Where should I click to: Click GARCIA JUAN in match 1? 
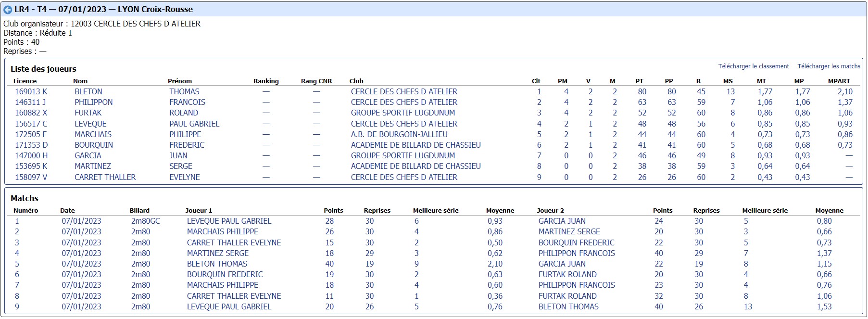pyautogui.click(x=562, y=221)
